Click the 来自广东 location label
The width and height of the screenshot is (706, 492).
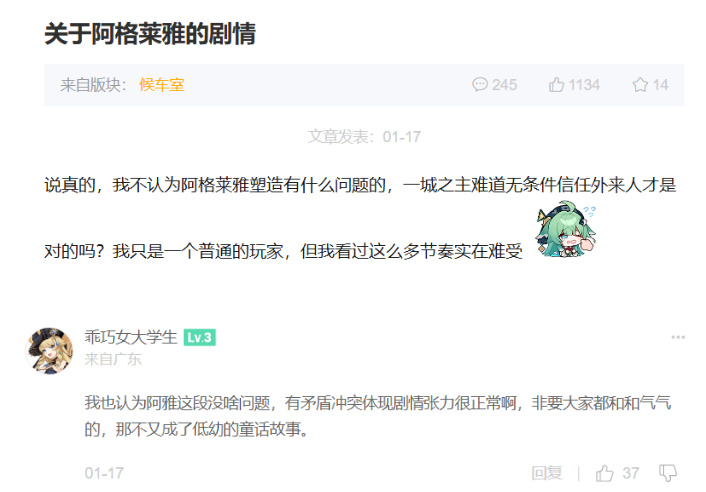[113, 359]
